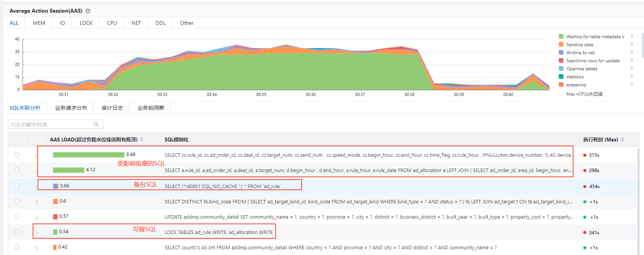This screenshot has width=644, height=255.
Task: Toggle the teal statistics legend swatch
Action: click(561, 76)
